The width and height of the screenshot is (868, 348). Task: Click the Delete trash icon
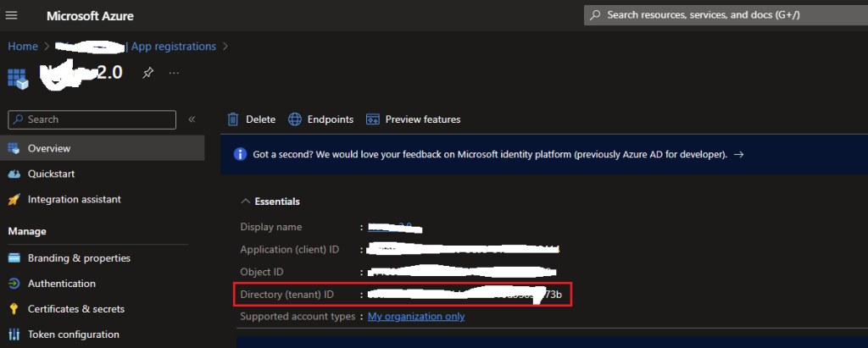[x=233, y=119]
